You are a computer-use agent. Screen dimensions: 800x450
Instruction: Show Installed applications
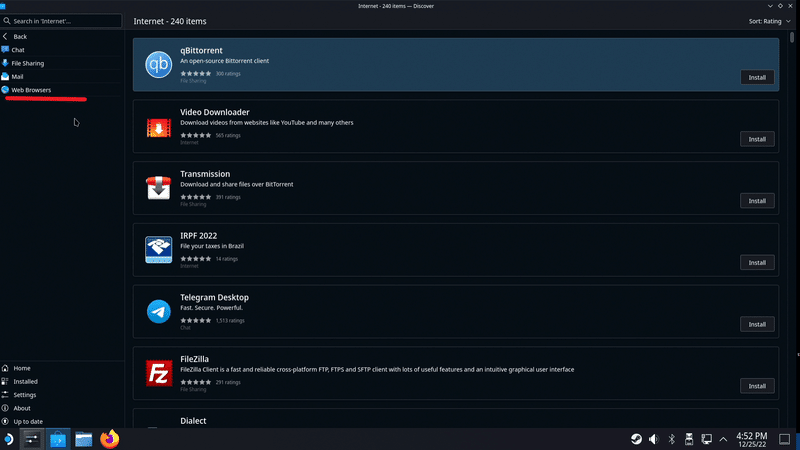pos(61,381)
